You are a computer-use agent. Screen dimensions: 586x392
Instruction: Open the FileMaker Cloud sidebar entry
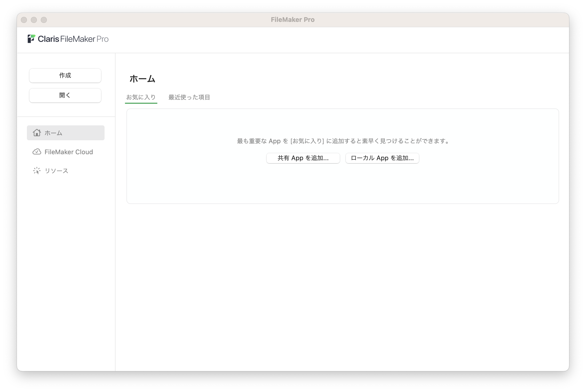coord(65,152)
